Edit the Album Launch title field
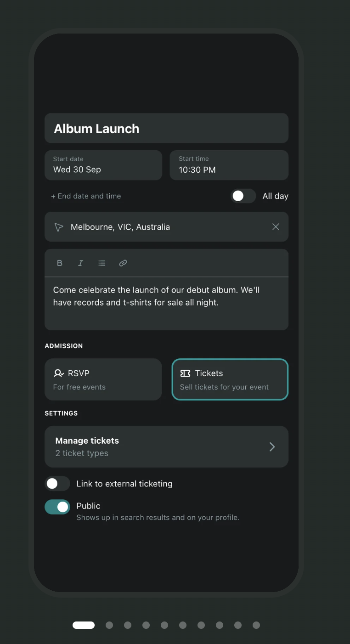350x644 pixels. 166,128
